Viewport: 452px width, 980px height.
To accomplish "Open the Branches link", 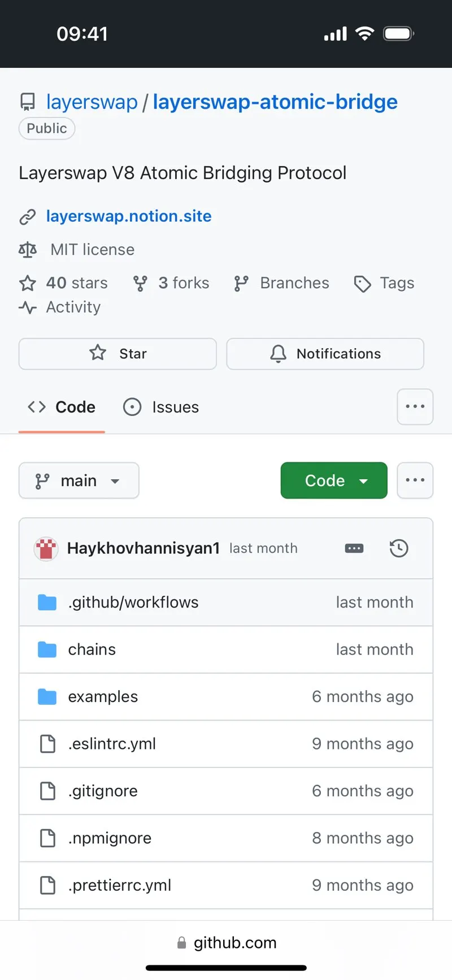I will coord(294,283).
